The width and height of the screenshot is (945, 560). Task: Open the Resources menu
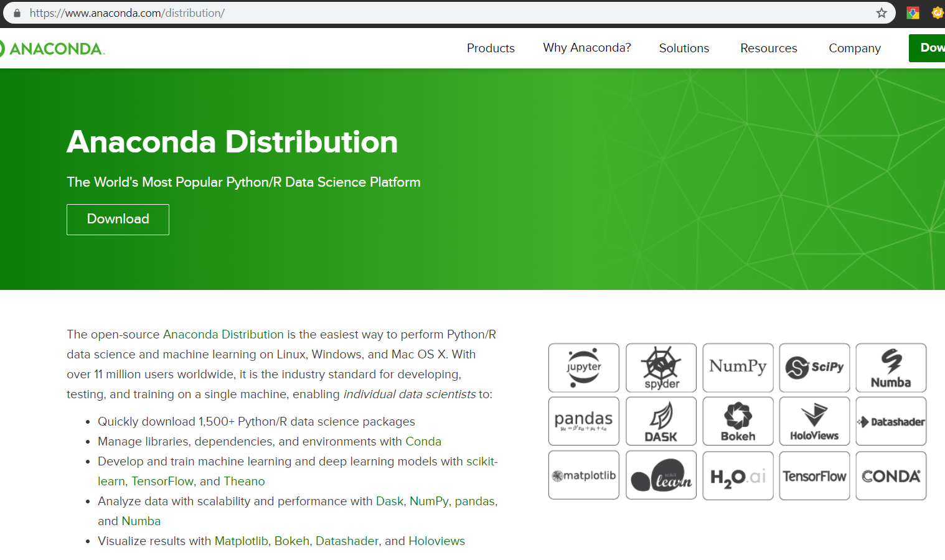tap(769, 49)
